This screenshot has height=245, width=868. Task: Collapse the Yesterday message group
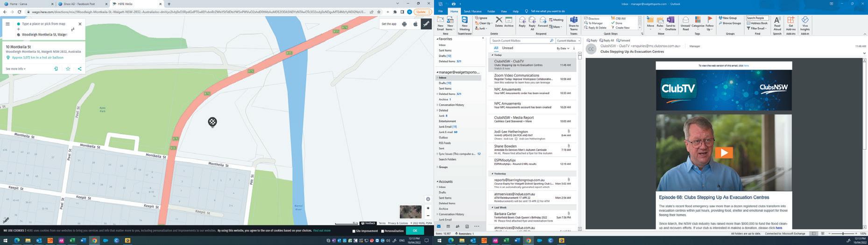(x=492, y=173)
